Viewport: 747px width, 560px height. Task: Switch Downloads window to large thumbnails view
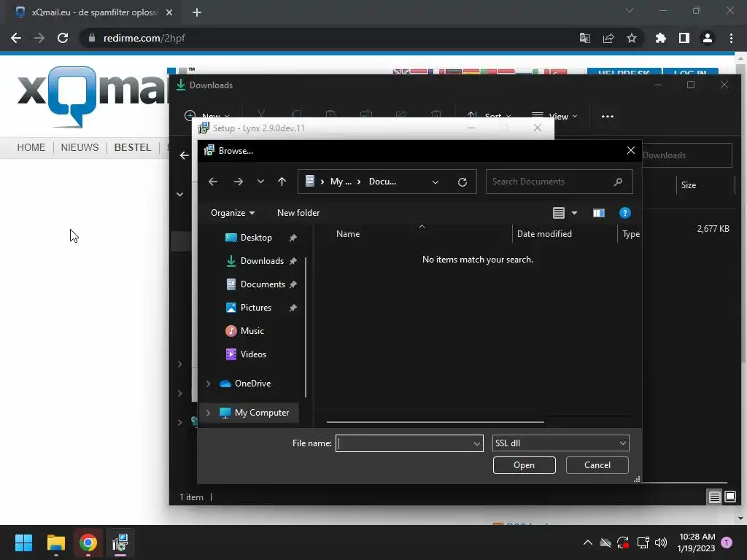[x=729, y=497]
